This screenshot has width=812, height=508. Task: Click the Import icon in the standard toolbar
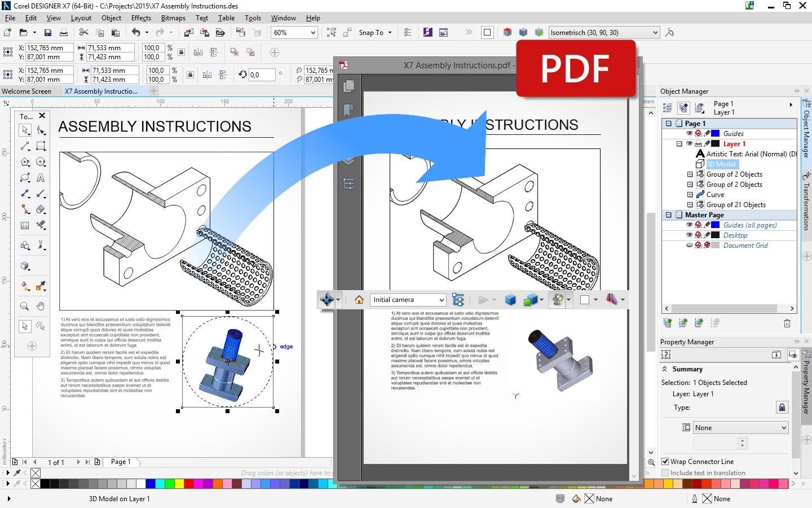coord(189,33)
